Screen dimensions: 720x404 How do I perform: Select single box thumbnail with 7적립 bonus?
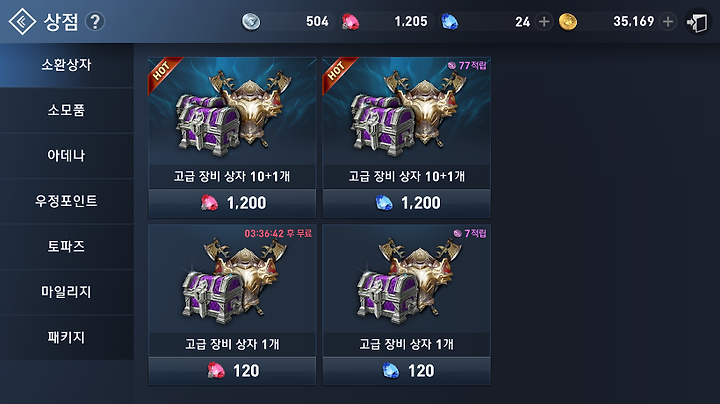tap(406, 279)
